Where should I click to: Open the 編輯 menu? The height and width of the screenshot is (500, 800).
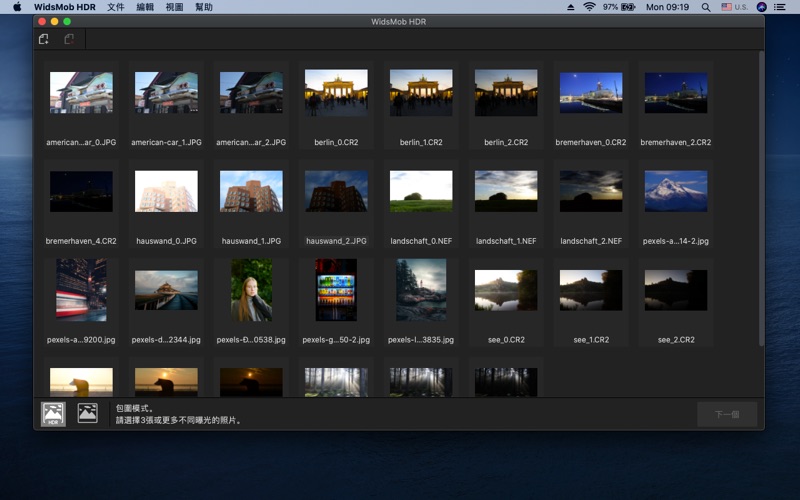coord(145,7)
